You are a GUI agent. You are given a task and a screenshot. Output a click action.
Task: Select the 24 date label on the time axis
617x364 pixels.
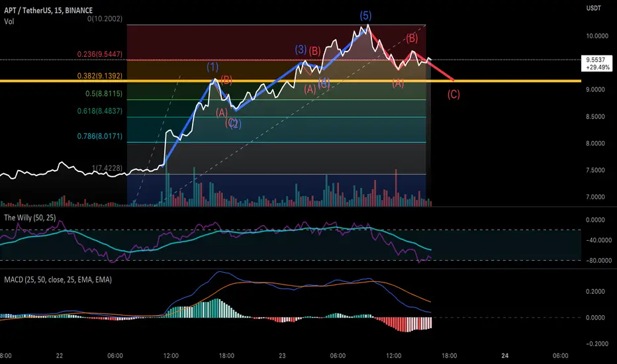pyautogui.click(x=505, y=356)
